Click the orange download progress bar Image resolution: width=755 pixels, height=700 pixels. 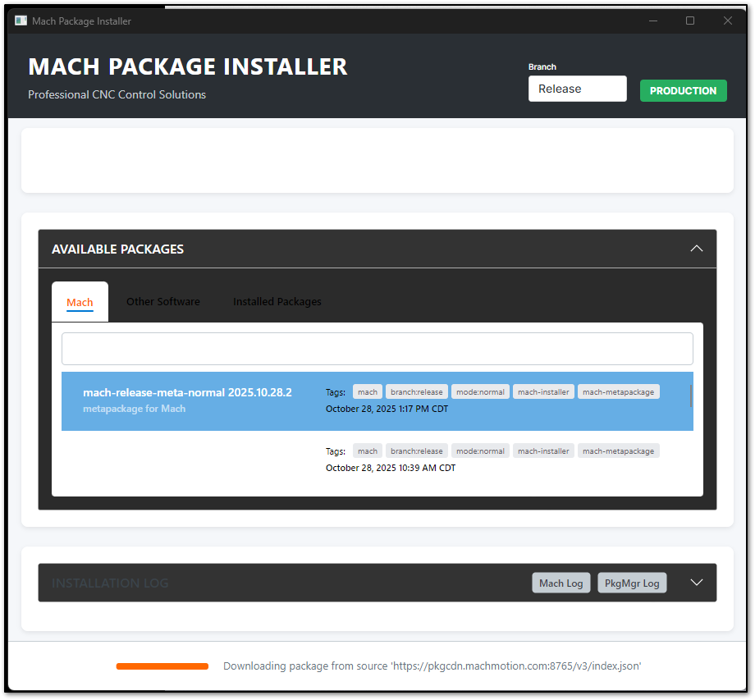coord(162,666)
